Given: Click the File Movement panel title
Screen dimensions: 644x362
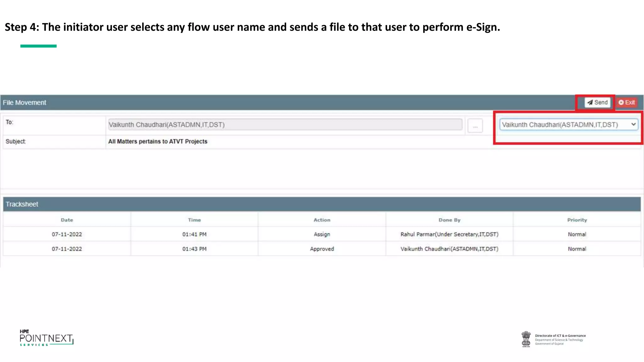Looking at the screenshot, I should point(25,103).
